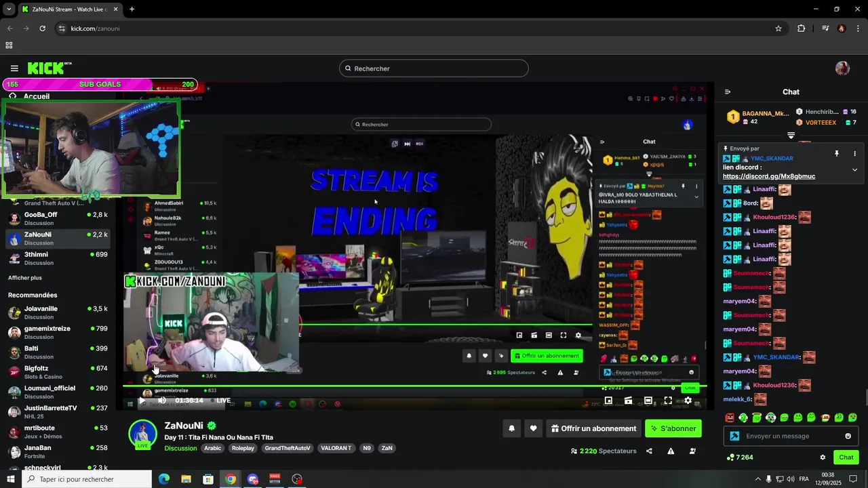Click BAGANNA_Mk top gifter entry
This screenshot has width=868, height=488.
[x=758, y=117]
